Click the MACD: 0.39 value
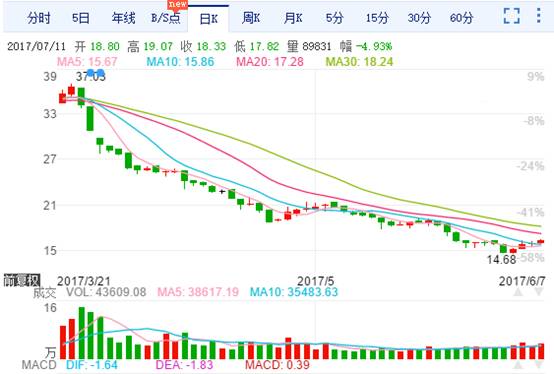 pos(277,365)
